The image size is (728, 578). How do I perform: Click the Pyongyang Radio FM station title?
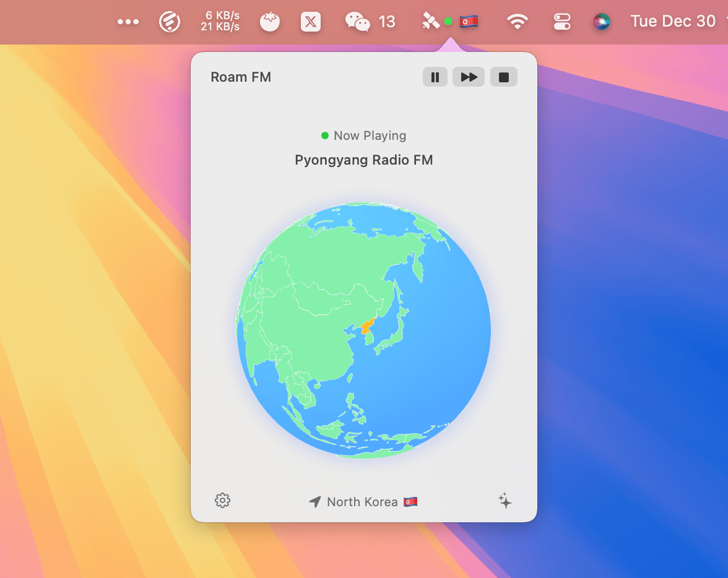pyautogui.click(x=363, y=160)
